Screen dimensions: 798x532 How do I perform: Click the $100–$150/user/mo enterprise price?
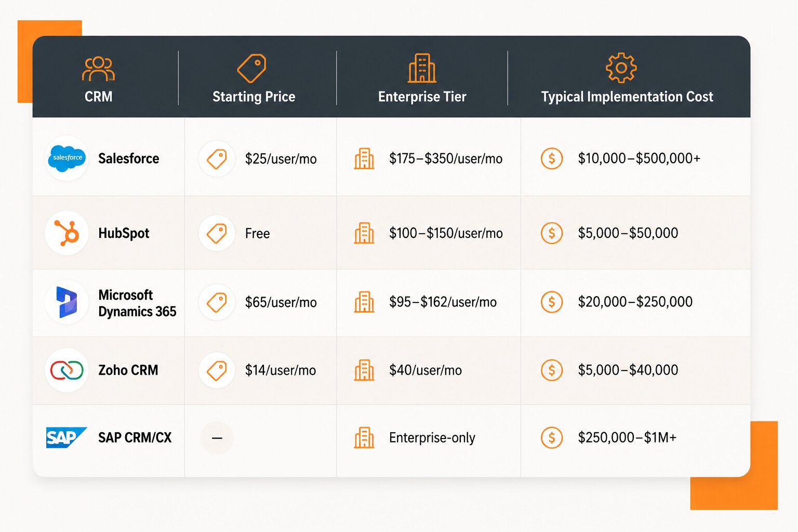coord(446,233)
